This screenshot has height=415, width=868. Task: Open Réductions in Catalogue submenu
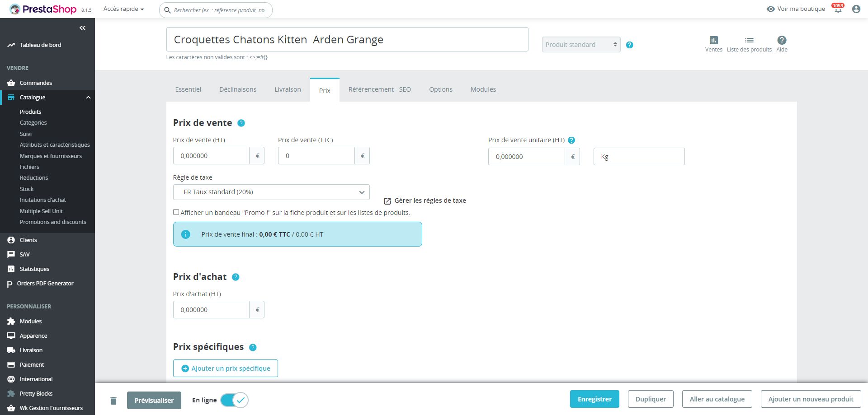(x=34, y=178)
